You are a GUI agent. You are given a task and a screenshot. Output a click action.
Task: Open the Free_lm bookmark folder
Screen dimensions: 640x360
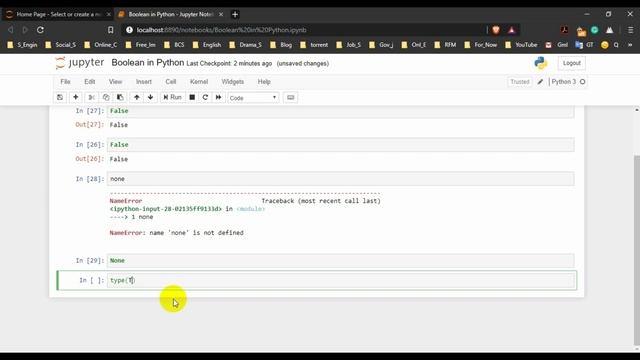tap(141, 45)
